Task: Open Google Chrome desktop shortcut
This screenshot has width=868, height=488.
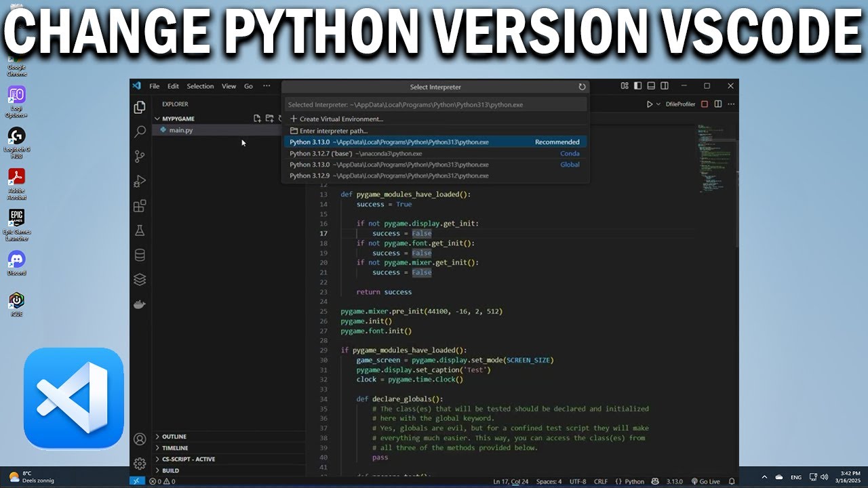Action: [x=17, y=68]
